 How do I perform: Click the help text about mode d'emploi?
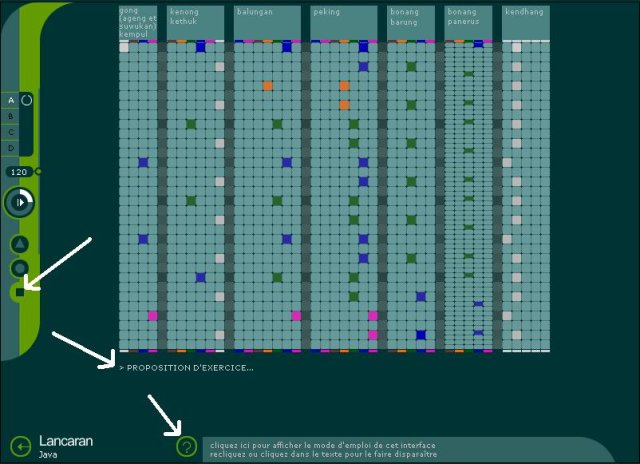324,450
